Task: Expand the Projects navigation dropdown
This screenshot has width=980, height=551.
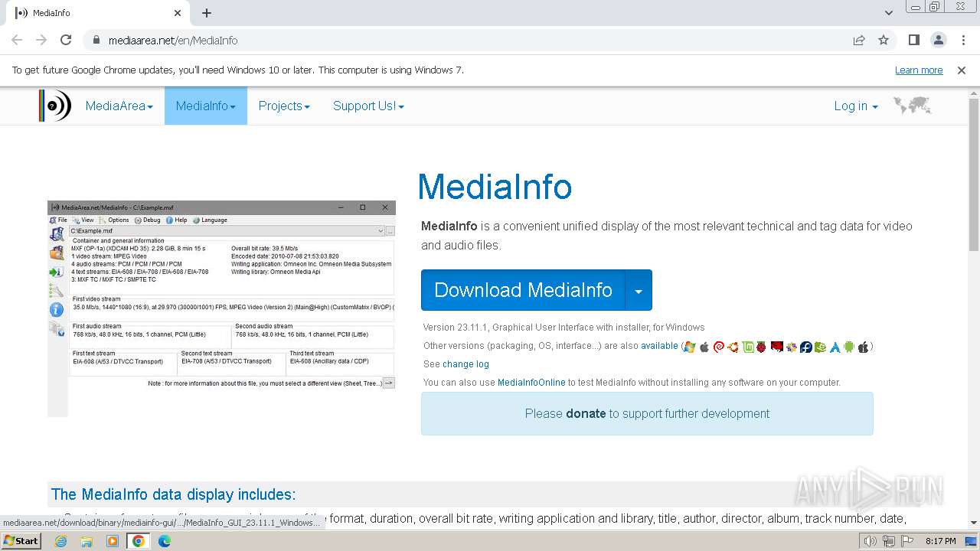Action: [284, 106]
